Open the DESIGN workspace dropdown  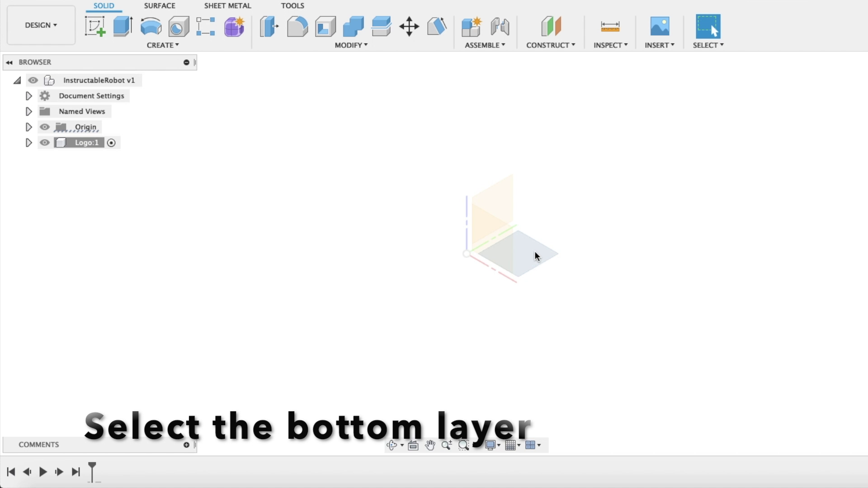[x=41, y=25]
